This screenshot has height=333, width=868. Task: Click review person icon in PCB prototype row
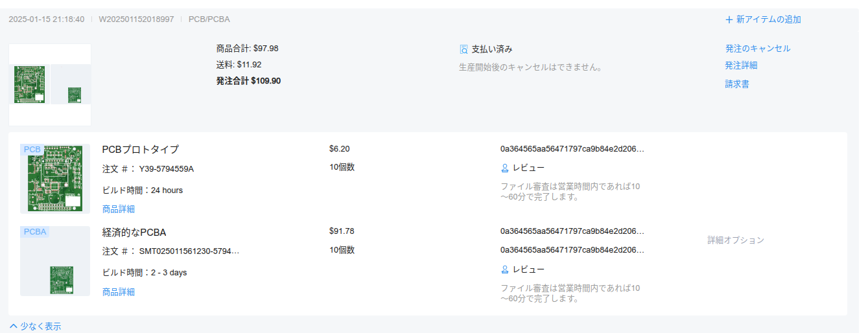click(505, 168)
